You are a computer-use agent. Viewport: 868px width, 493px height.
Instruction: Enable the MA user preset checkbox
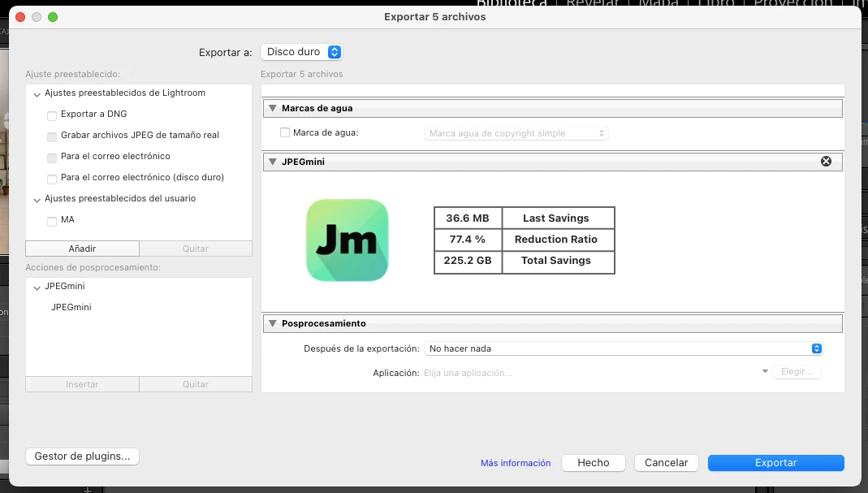[52, 222]
